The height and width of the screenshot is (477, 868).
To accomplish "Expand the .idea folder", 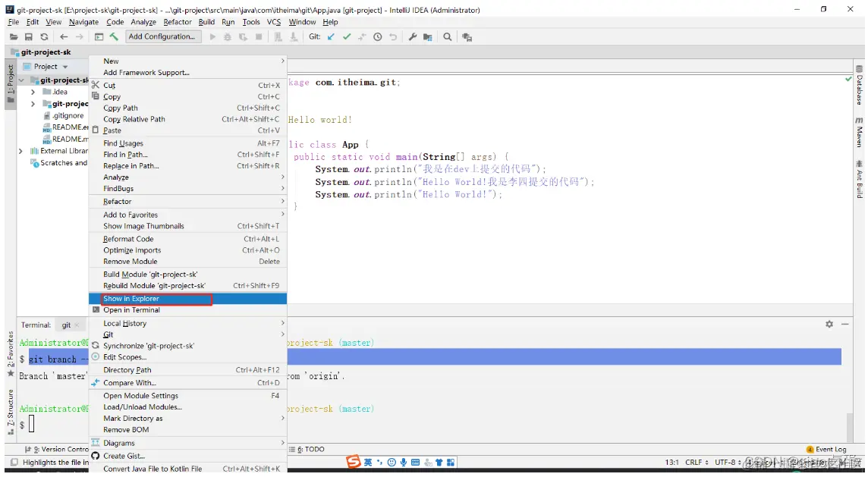I will click(33, 92).
